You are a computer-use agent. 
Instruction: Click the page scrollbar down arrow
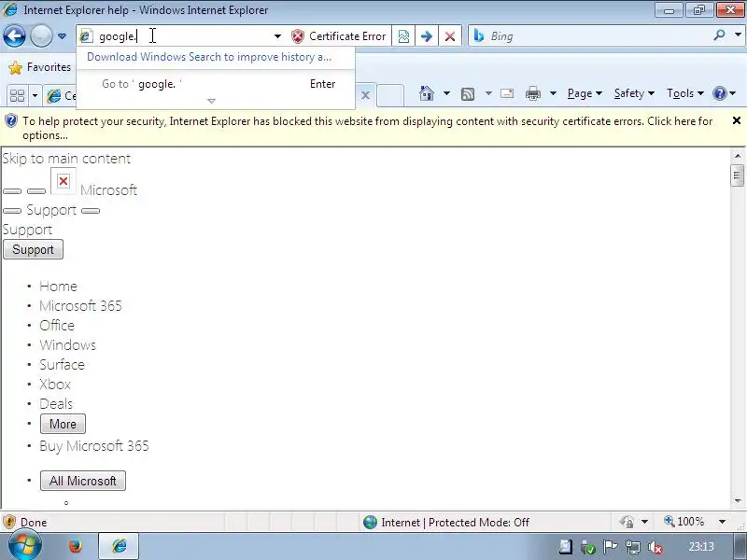point(738,500)
